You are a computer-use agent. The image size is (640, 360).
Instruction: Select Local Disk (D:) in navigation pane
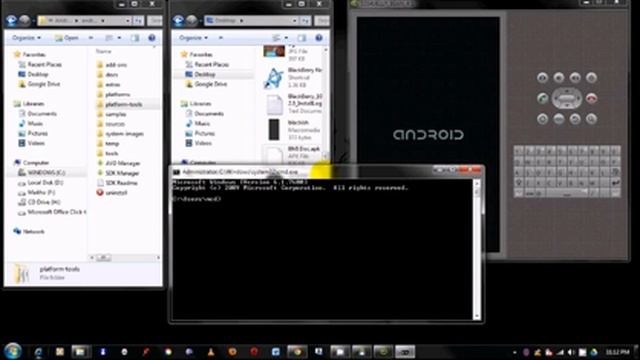pos(40,182)
